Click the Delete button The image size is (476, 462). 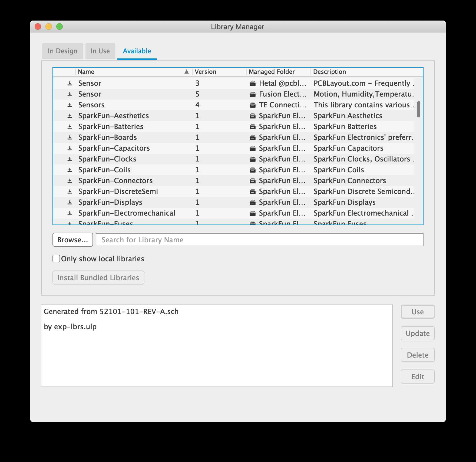tap(418, 355)
